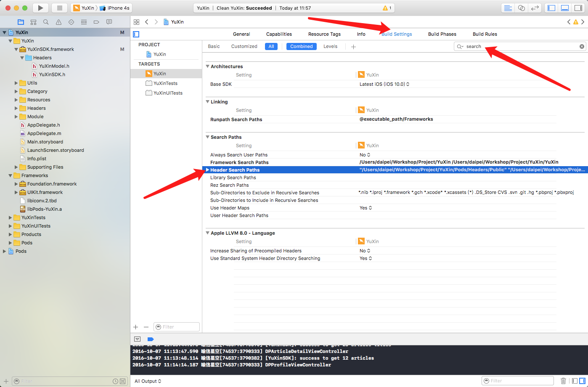The width and height of the screenshot is (588, 387).
Task: Show Basic build settings
Action: pos(214,46)
